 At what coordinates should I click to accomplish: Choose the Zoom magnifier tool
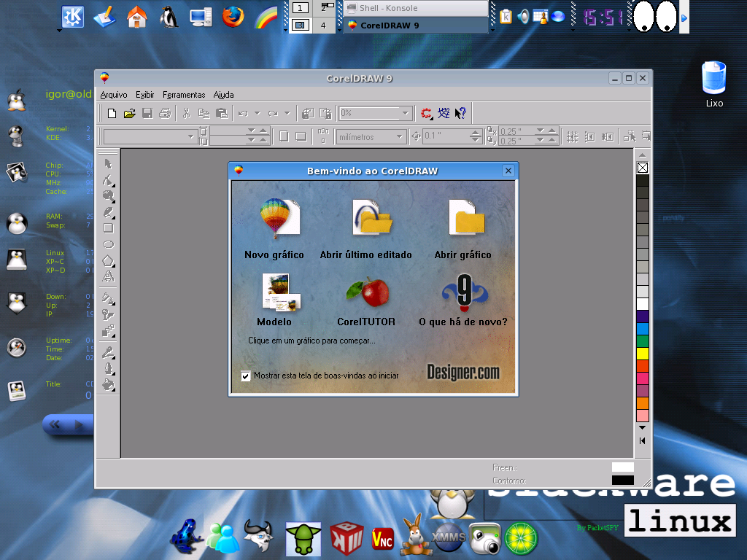click(108, 195)
